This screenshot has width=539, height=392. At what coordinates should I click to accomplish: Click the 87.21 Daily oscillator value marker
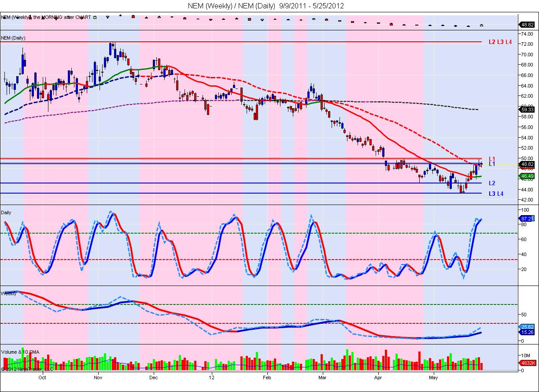pos(527,218)
